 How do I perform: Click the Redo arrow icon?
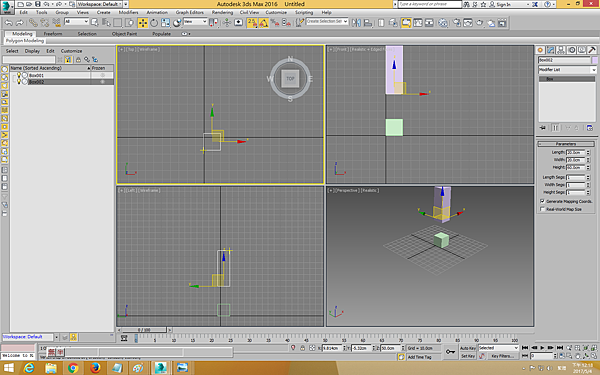pyautogui.click(x=20, y=23)
